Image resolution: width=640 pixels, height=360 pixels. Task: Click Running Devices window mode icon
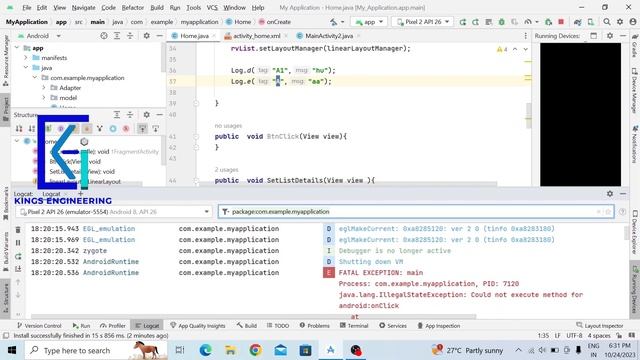tap(593, 36)
